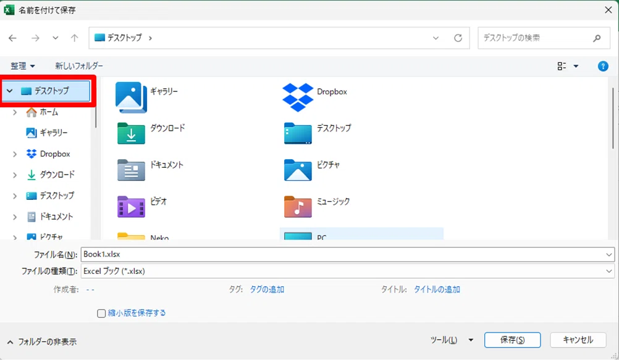The height and width of the screenshot is (364, 619).
Task: Click the デスクトップの検索 search box
Action: click(544, 38)
